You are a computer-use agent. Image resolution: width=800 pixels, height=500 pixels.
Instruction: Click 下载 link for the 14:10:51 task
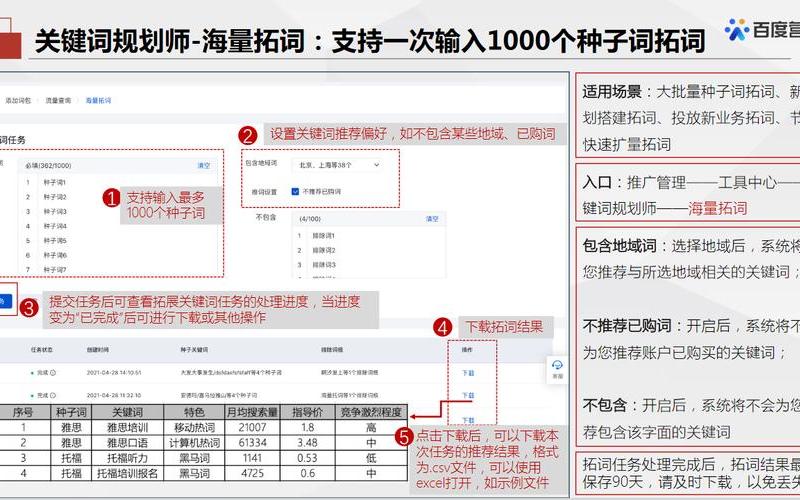point(468,373)
